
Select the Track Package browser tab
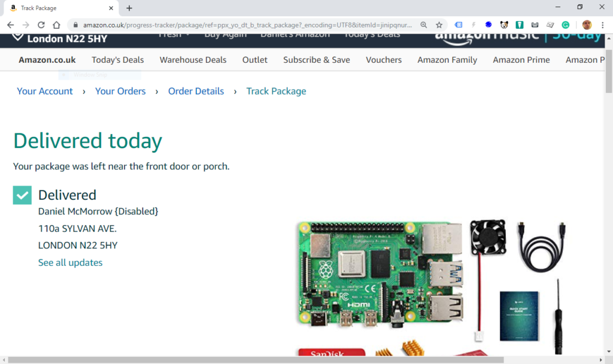pos(60,8)
